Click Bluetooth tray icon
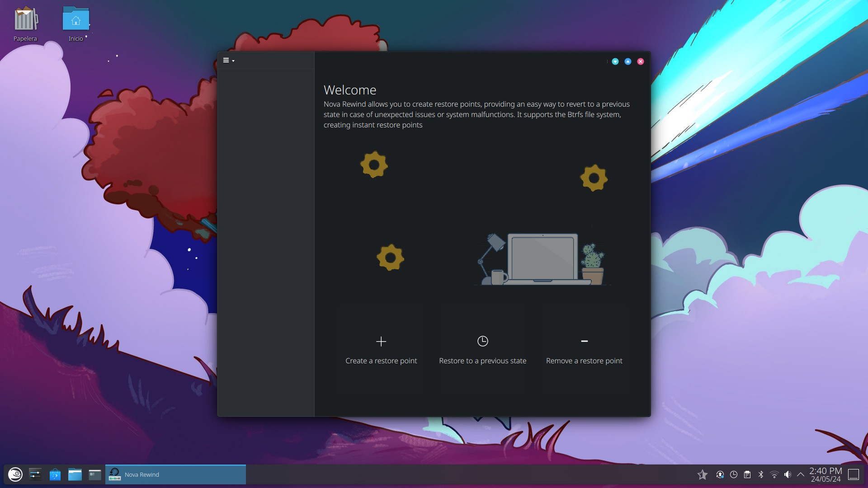 [761, 474]
